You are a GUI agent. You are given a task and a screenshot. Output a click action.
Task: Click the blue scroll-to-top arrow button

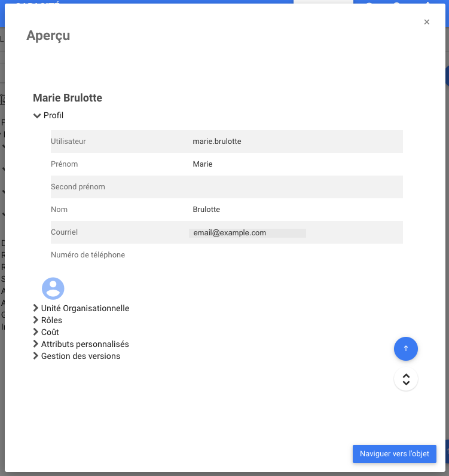tap(405, 349)
